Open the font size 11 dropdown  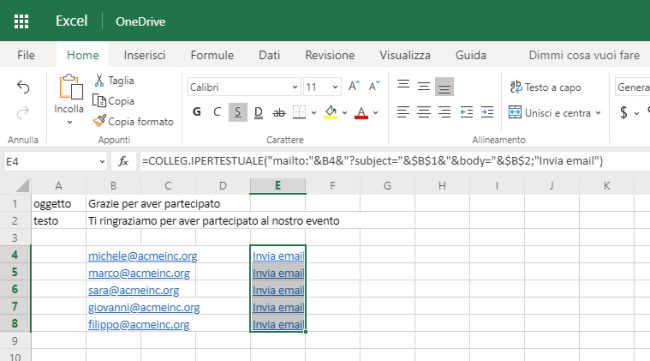pyautogui.click(x=335, y=87)
